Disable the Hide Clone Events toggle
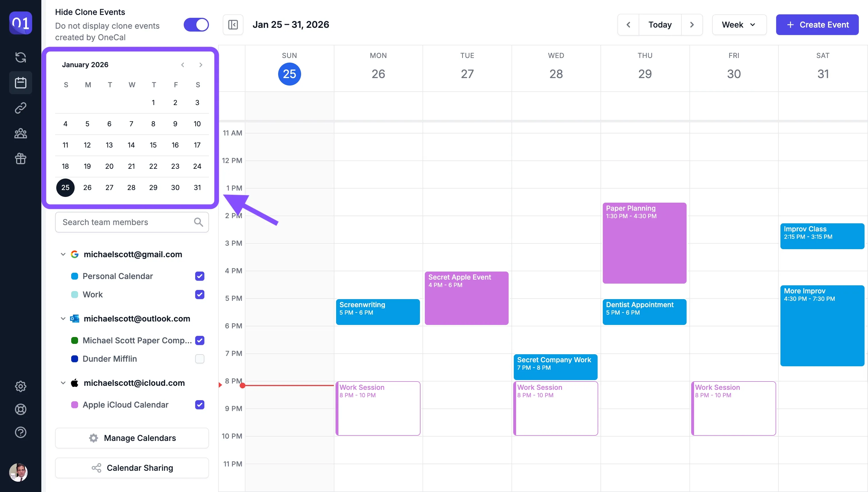This screenshot has height=492, width=868. 196,24
